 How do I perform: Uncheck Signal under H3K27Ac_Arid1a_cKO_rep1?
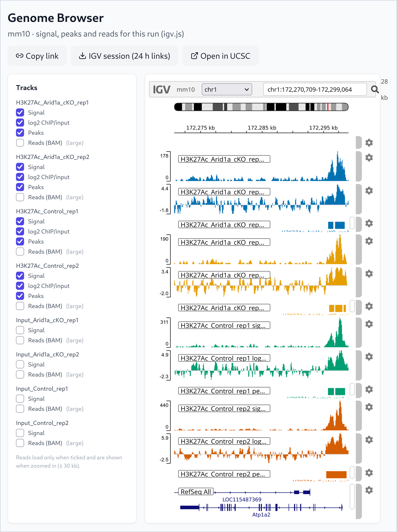[20, 113]
